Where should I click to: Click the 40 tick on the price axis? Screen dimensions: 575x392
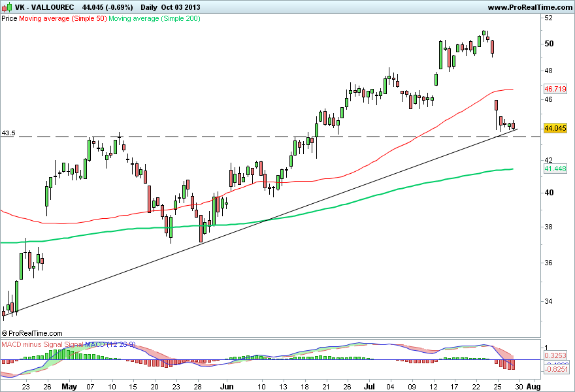549,193
